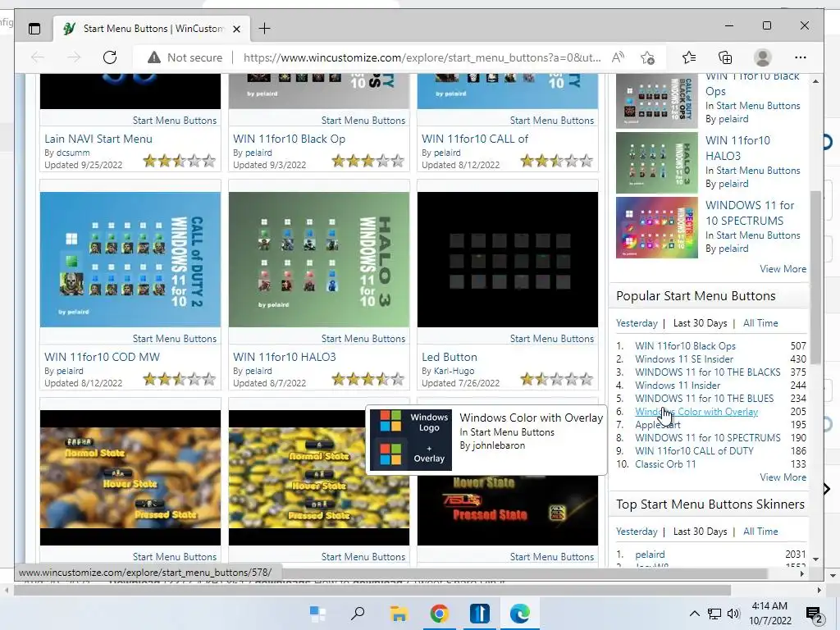Select Yesterday filter under Popular Start Menu Buttons
This screenshot has height=630, width=840.
(637, 323)
